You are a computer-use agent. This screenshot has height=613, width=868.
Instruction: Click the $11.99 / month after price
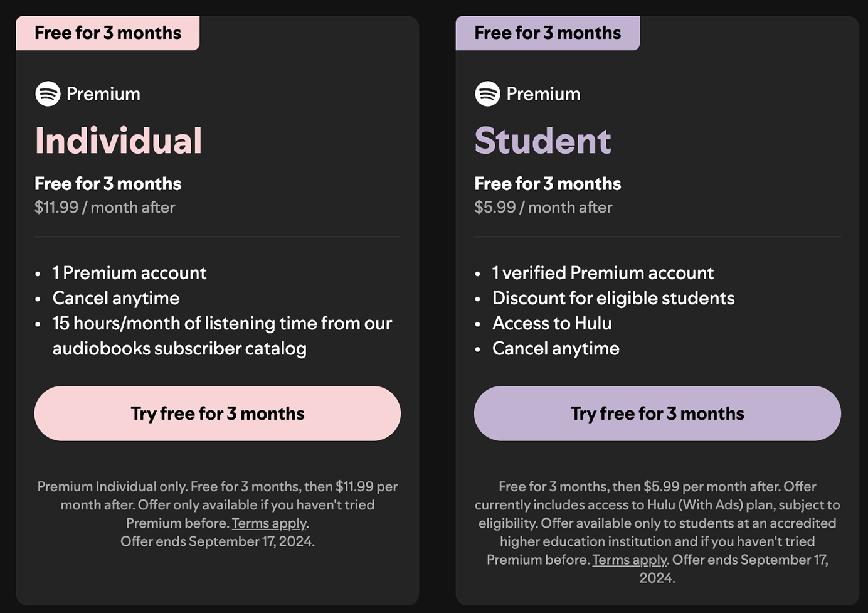105,208
